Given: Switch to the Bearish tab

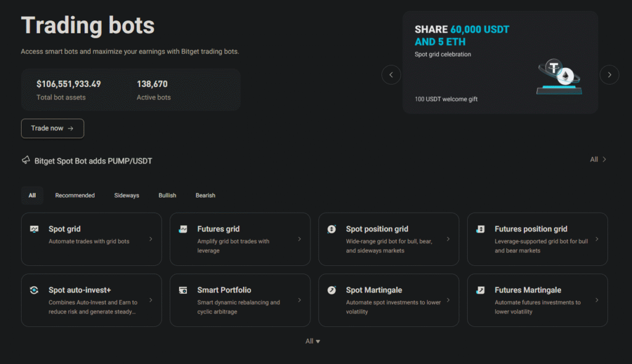Looking at the screenshot, I should tap(205, 195).
